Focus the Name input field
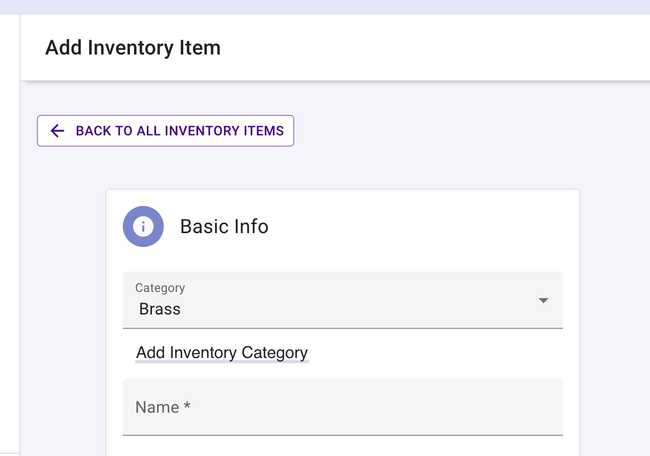The image size is (650, 456). [x=342, y=408]
